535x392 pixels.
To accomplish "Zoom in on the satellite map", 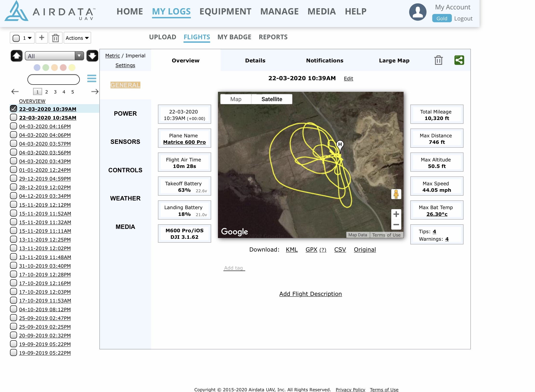I will pos(396,214).
